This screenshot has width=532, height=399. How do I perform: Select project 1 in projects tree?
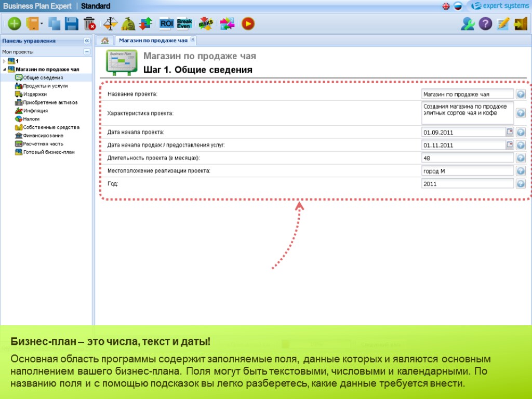click(13, 61)
